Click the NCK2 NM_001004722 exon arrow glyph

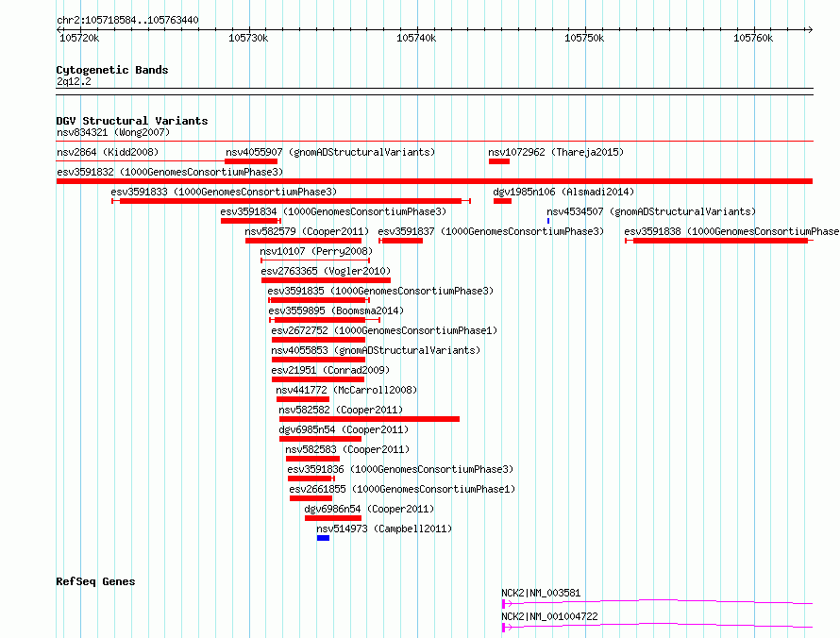click(x=506, y=628)
